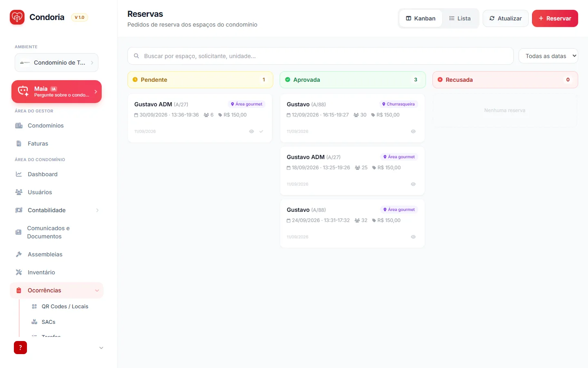Expand the Contabilidade submenu chevron

click(x=97, y=210)
